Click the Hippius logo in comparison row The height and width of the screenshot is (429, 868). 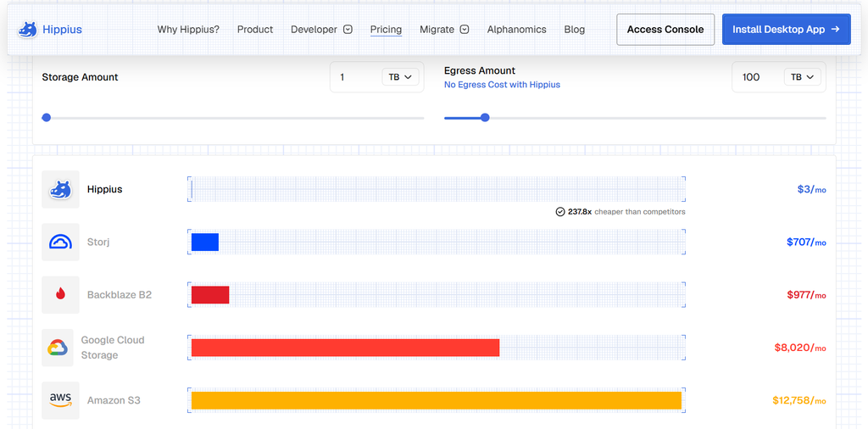click(x=60, y=189)
